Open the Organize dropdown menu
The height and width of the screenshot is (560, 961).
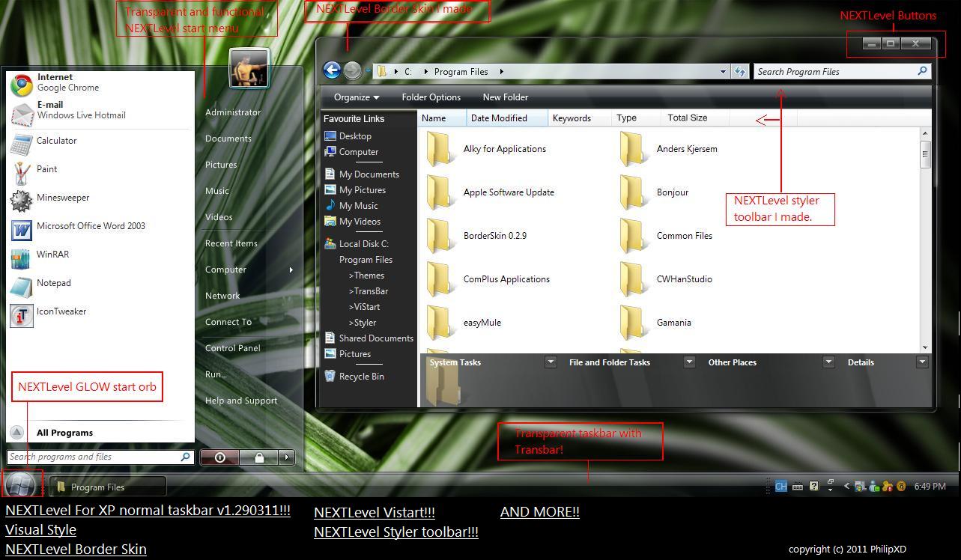(x=356, y=97)
